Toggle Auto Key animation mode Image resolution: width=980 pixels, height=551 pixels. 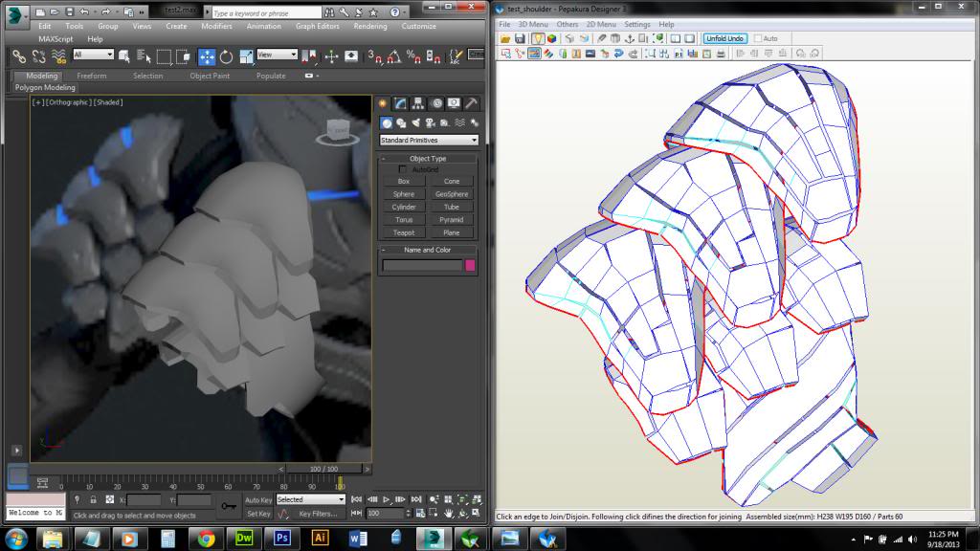point(258,499)
